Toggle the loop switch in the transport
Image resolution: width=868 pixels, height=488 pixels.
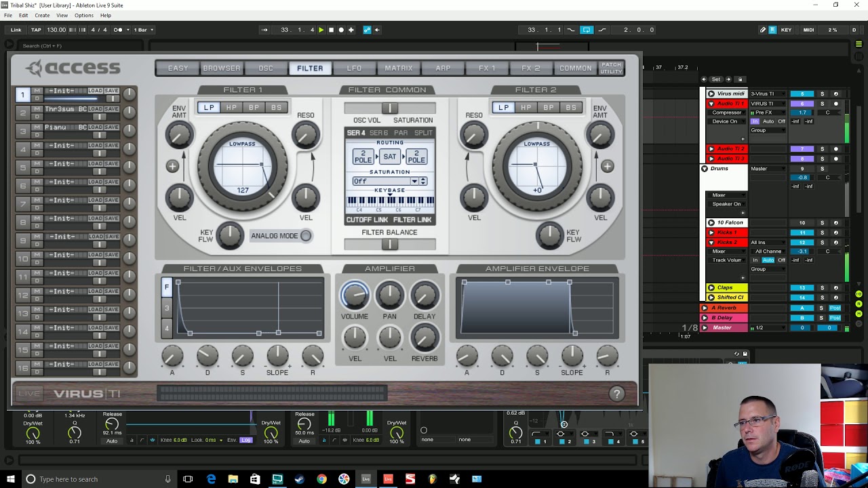[x=587, y=30]
